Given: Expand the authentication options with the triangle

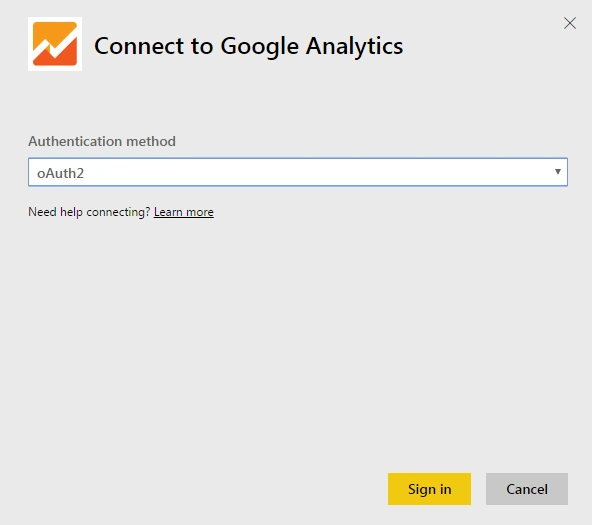Looking at the screenshot, I should [558, 172].
